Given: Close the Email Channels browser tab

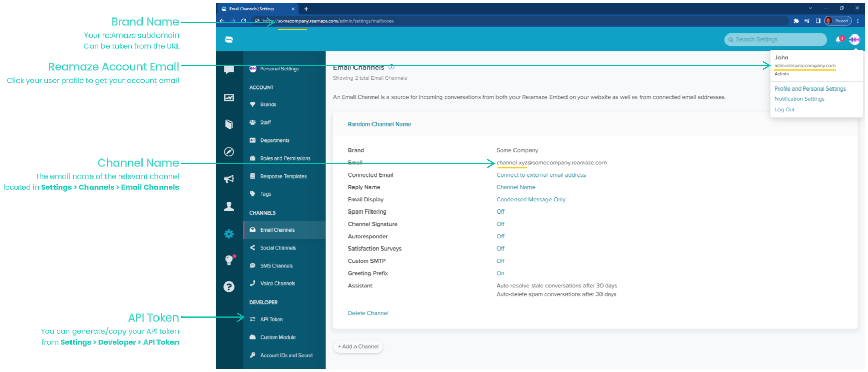Looking at the screenshot, I should pyautogui.click(x=293, y=9).
